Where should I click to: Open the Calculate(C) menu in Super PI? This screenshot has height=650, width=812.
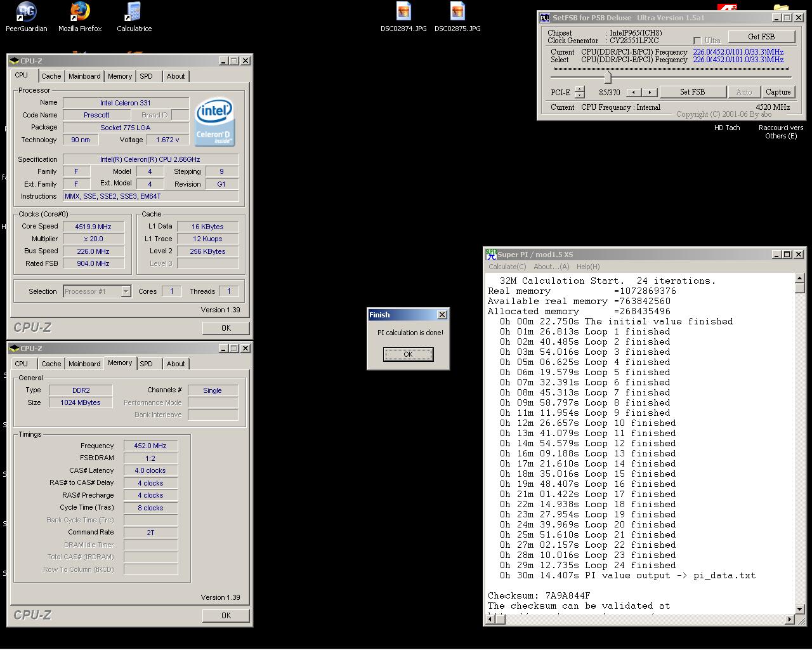tap(507, 267)
